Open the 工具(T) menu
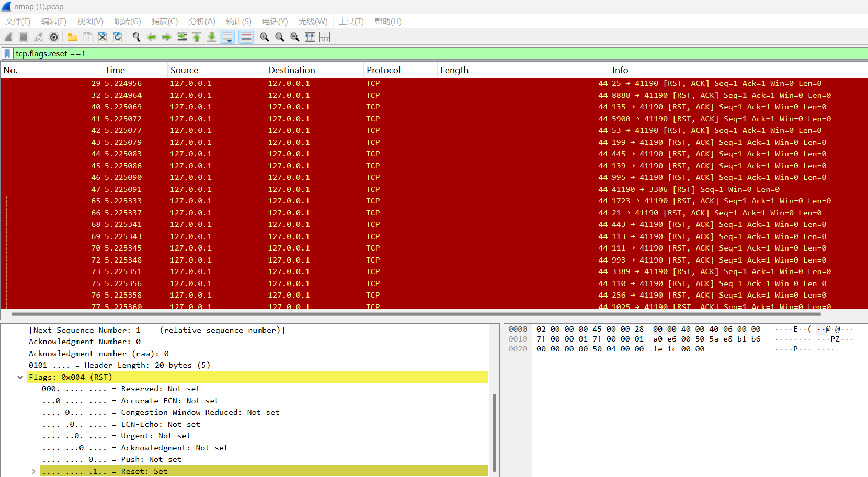The height and width of the screenshot is (477, 868). 351,21
